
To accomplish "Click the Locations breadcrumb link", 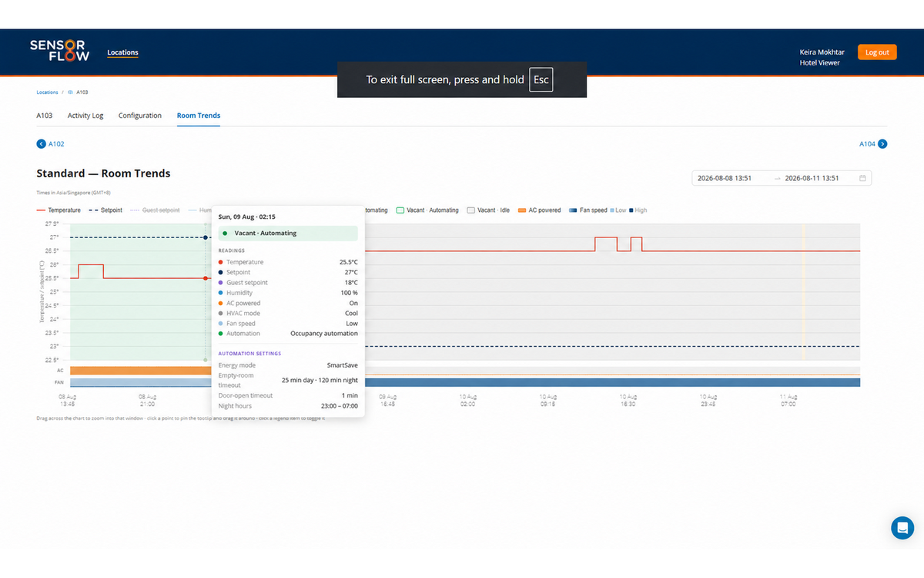I will pos(47,92).
